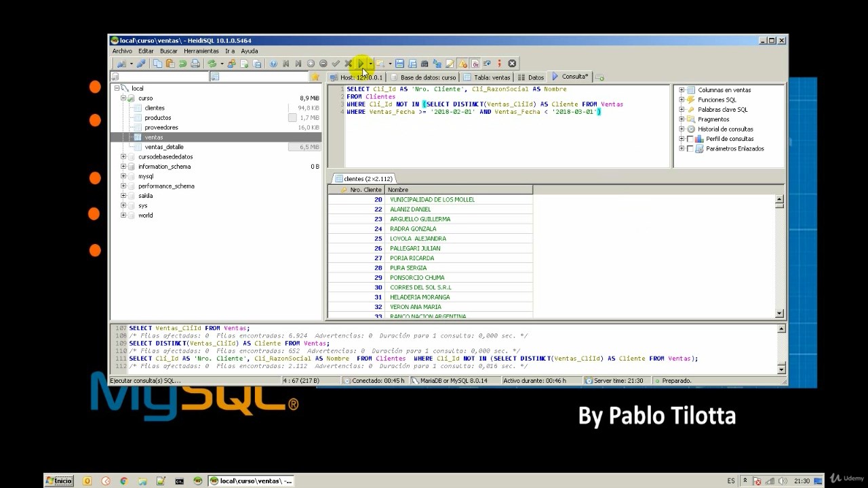The width and height of the screenshot is (868, 488).
Task: Expand Columnas en ventas node
Action: pyautogui.click(x=682, y=90)
